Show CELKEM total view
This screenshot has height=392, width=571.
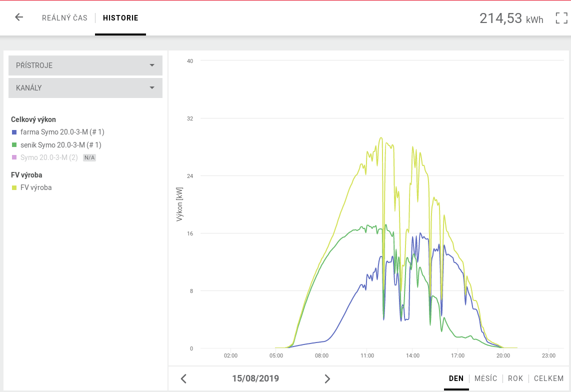[548, 378]
